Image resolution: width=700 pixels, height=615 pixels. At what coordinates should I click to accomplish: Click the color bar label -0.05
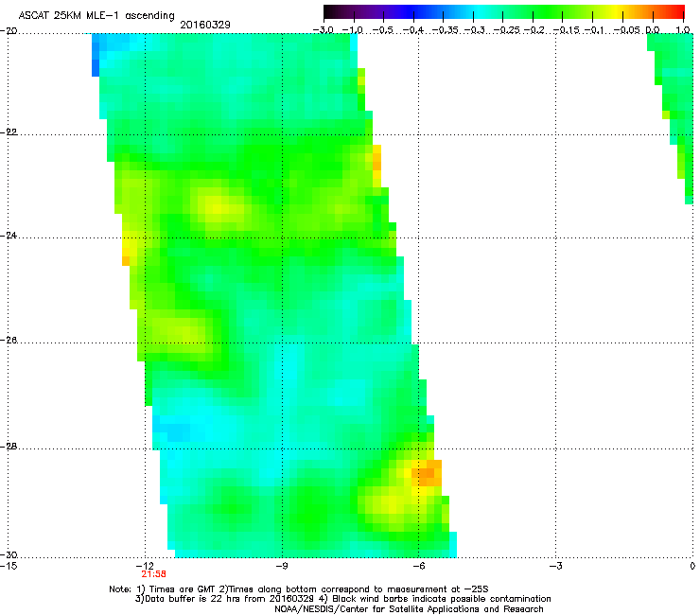pos(627,30)
